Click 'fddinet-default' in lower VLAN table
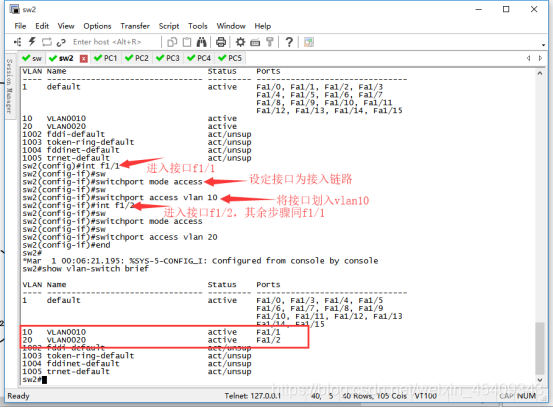This screenshot has width=553, height=408. [83, 364]
